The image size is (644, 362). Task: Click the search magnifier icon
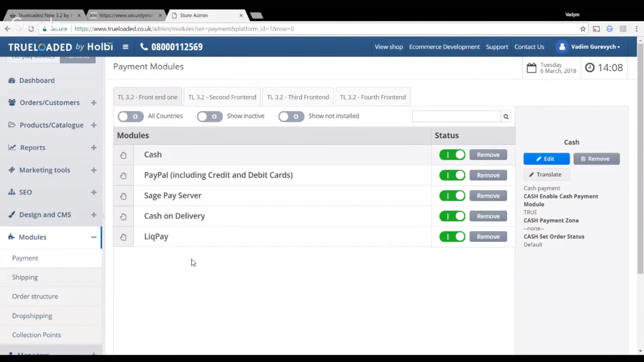point(506,117)
